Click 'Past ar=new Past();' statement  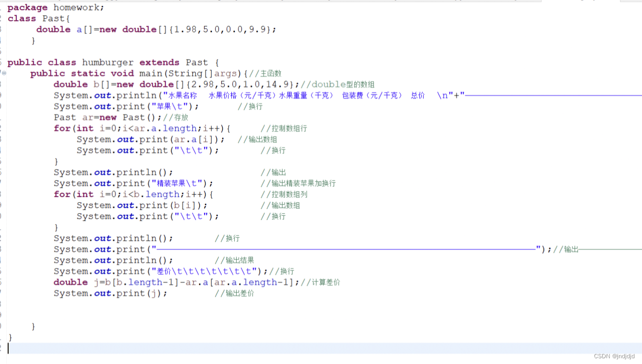108,118
